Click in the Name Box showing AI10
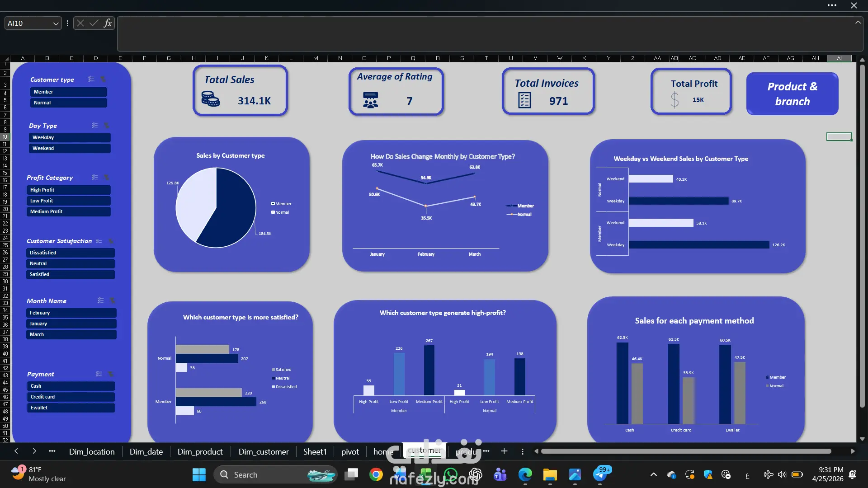Image resolution: width=868 pixels, height=488 pixels. (28, 23)
